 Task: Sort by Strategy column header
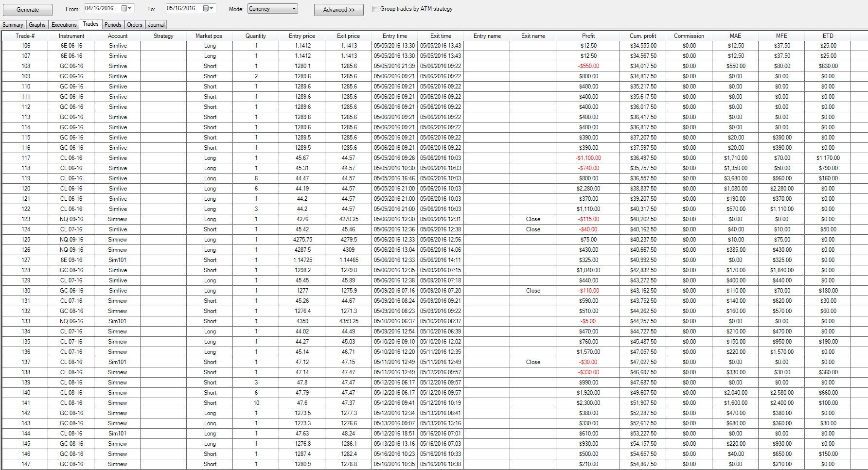[x=163, y=36]
